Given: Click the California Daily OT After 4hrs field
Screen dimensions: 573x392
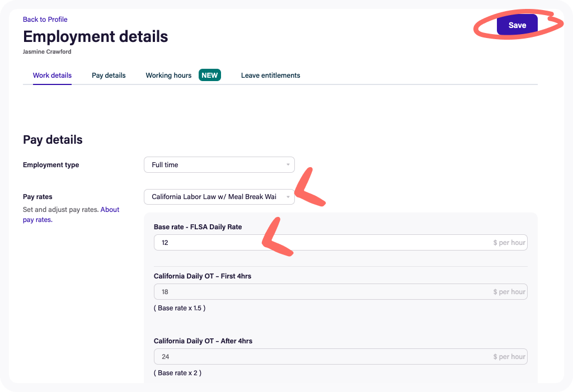Looking at the screenshot, I should [x=341, y=357].
